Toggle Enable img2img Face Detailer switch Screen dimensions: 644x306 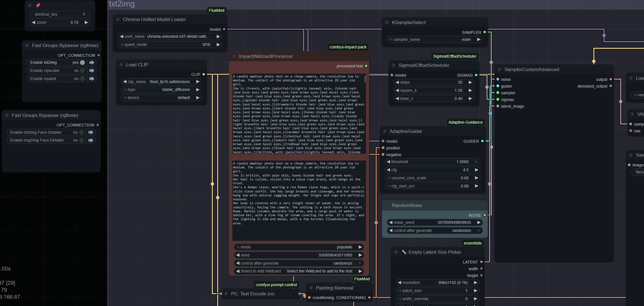pyautogui.click(x=81, y=140)
